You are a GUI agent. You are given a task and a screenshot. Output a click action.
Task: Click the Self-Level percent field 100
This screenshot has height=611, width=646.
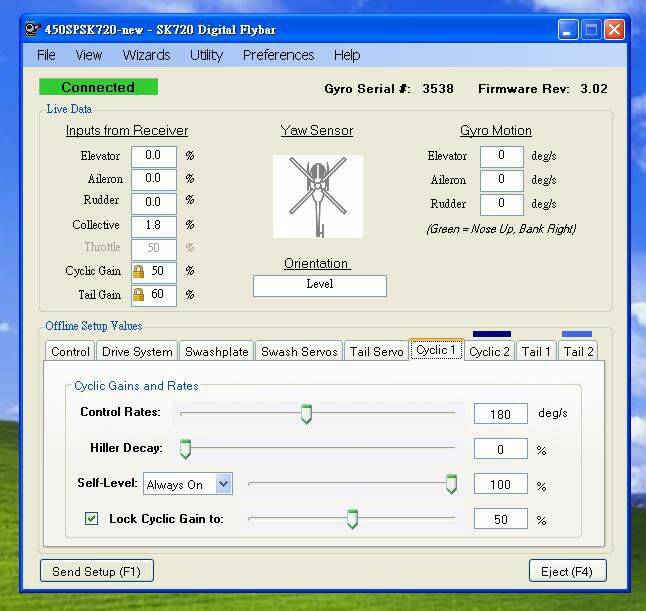click(501, 484)
